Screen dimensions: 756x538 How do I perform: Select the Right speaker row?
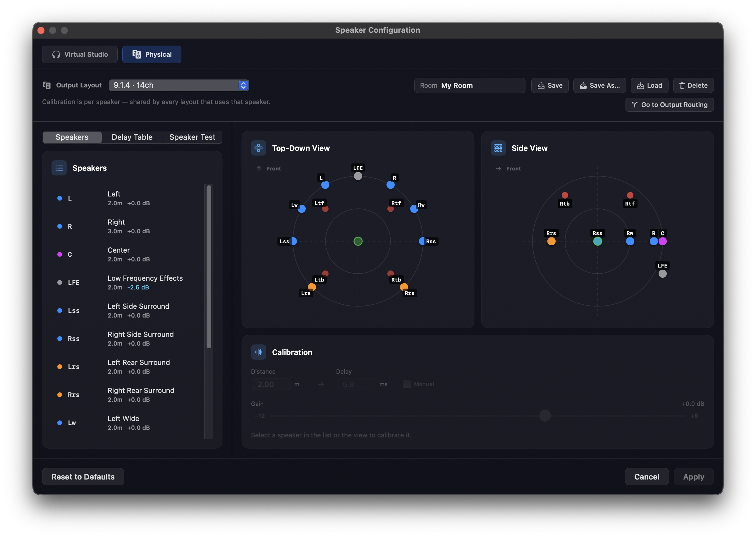(128, 226)
